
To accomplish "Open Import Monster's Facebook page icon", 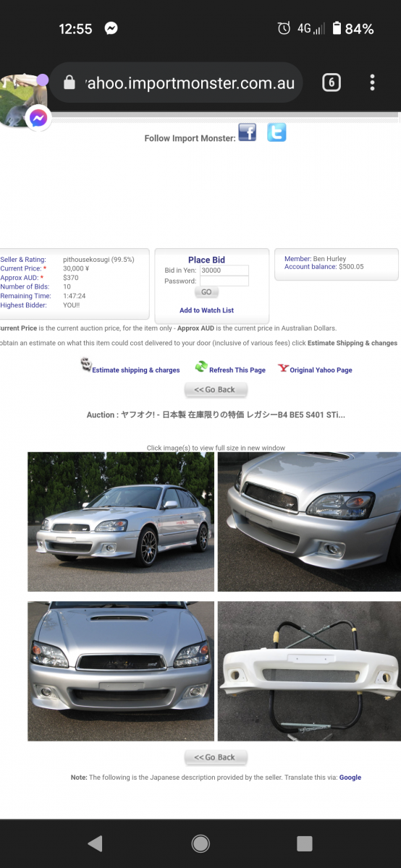I will pyautogui.click(x=248, y=132).
